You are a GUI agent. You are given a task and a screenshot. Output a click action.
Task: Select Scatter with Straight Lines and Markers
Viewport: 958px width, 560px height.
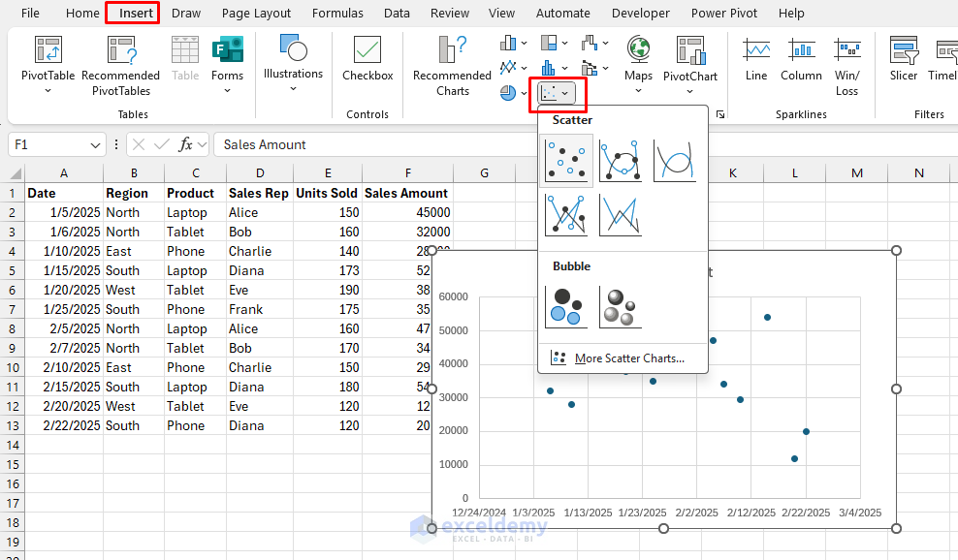click(x=566, y=215)
